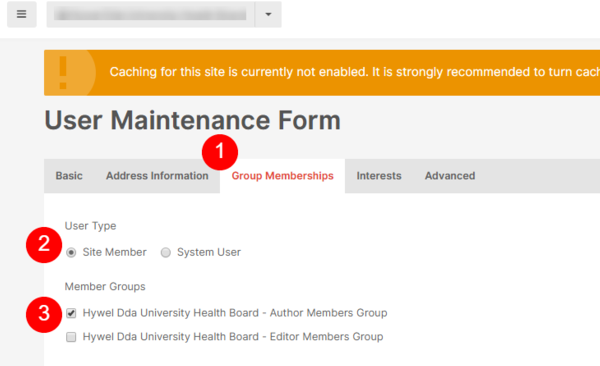Select the Site Member radio button
Viewport: 600px width, 366px height.
[71, 253]
